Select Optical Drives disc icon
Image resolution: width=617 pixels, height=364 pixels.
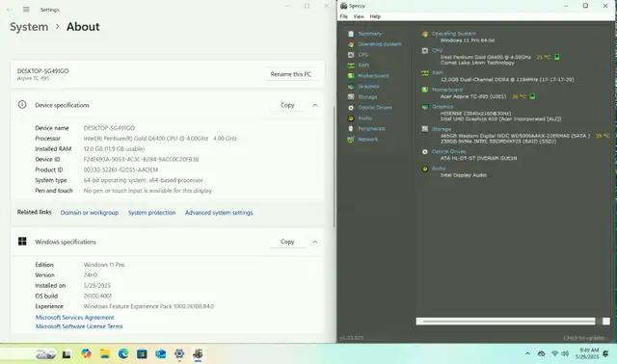coord(351,107)
